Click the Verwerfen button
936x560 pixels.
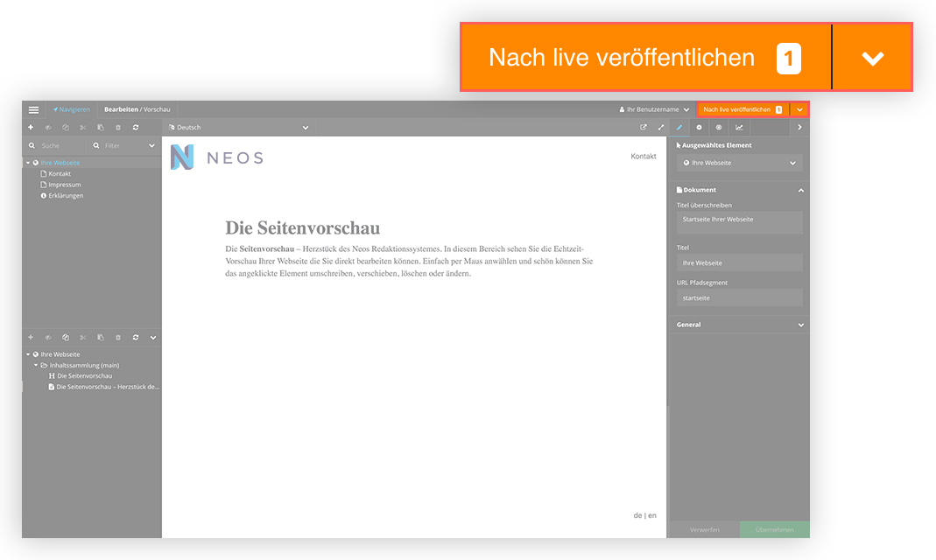704,530
